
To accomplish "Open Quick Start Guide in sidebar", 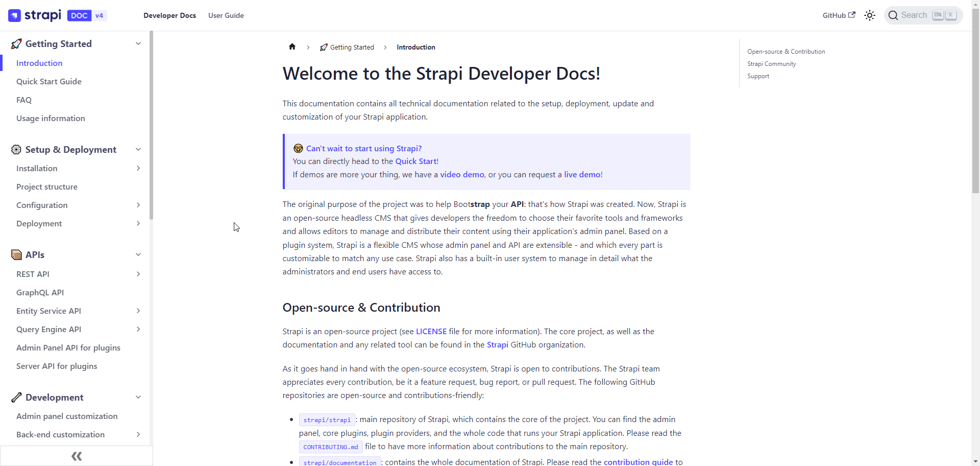I will pyautogui.click(x=49, y=82).
